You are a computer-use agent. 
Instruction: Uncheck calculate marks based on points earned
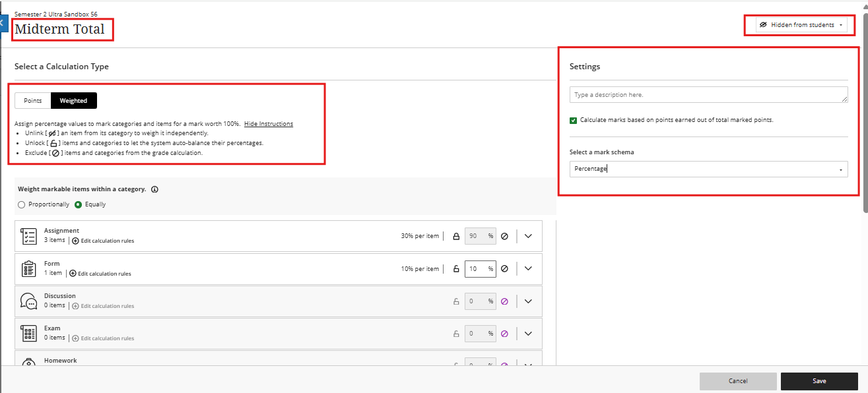(x=574, y=120)
